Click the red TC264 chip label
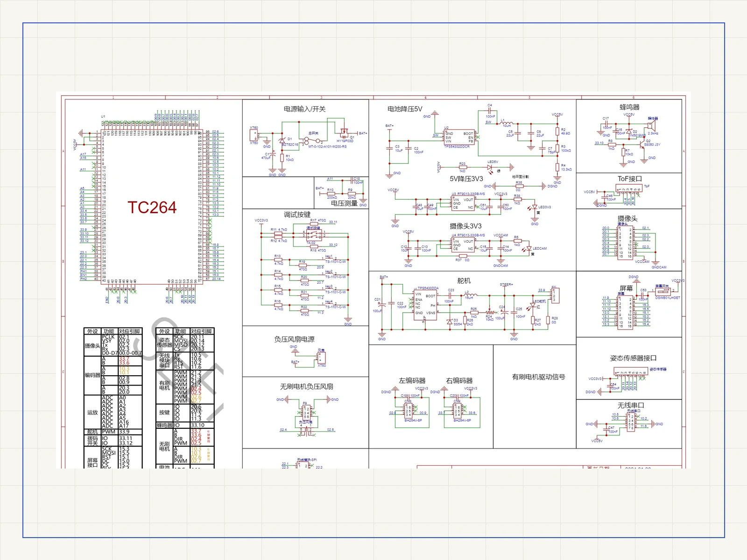 pos(152,208)
